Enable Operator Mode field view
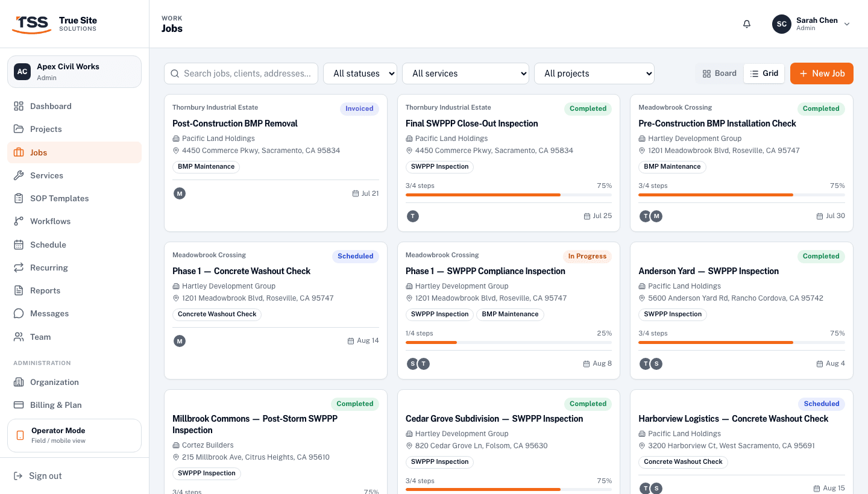This screenshot has height=494, width=868. click(74, 436)
